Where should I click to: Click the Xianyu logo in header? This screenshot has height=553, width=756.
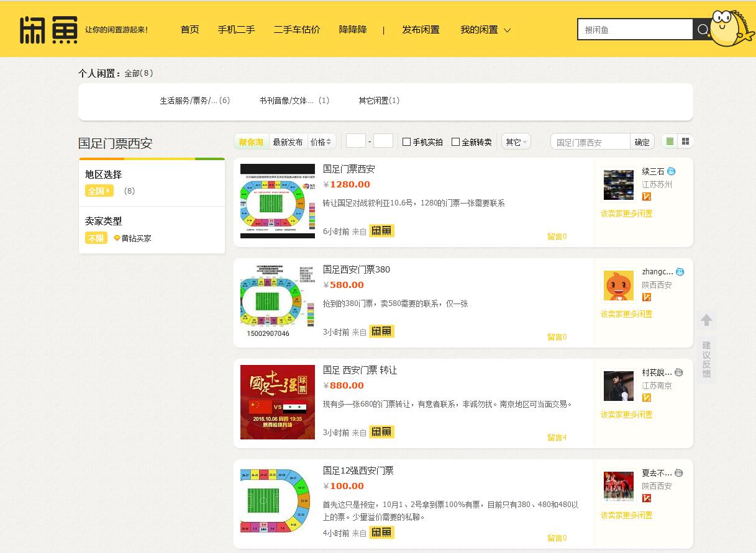click(48, 30)
